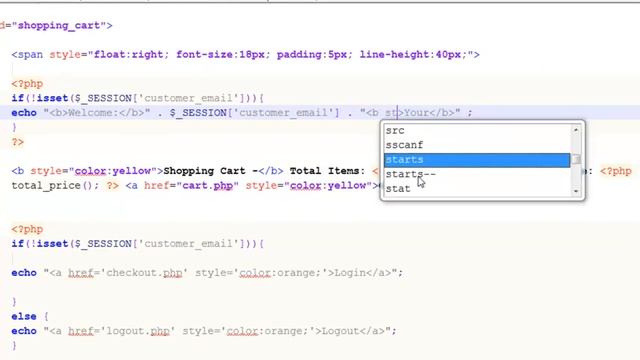Pick highlighted 'starts' autocomplete suggestion
This screenshot has height=360, width=640.
pyautogui.click(x=477, y=160)
